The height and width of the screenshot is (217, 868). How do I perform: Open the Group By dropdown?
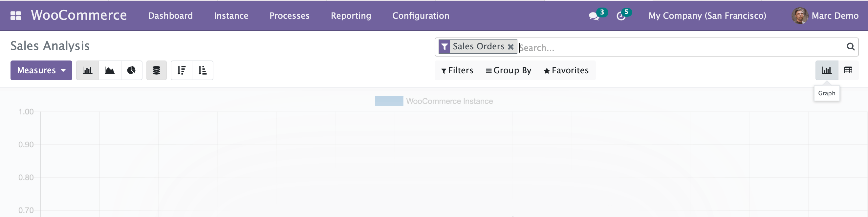(509, 70)
